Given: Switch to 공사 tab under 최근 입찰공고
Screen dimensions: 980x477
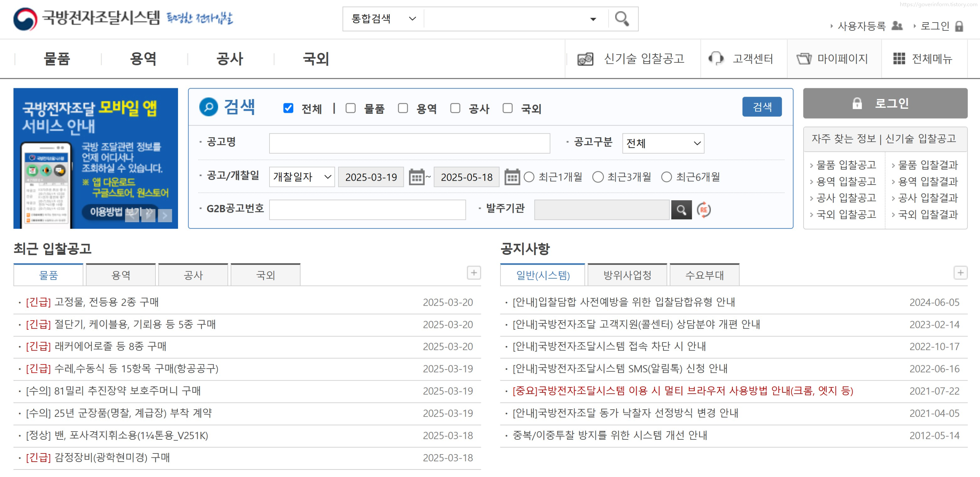Looking at the screenshot, I should tap(193, 275).
